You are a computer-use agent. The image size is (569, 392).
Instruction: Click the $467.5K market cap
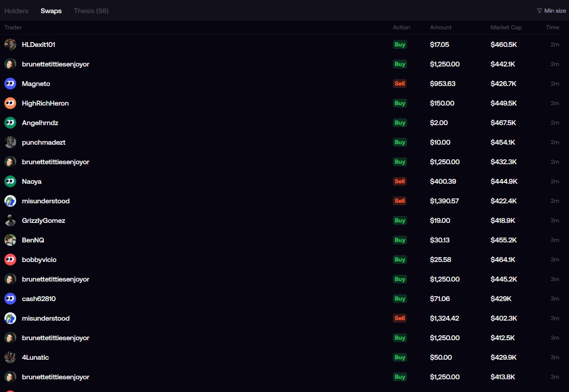click(503, 123)
